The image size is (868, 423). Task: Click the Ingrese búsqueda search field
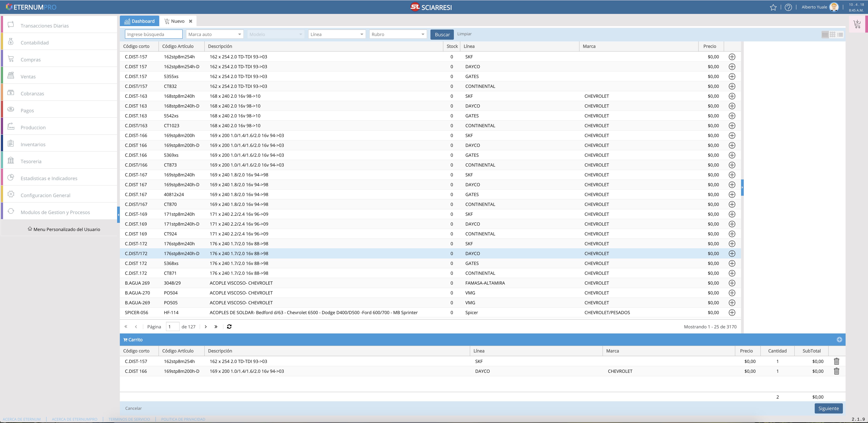pos(154,34)
